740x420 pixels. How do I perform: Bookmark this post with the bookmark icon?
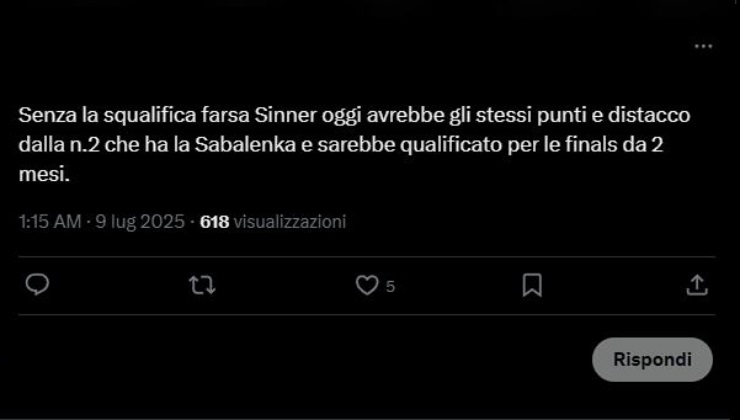pyautogui.click(x=532, y=286)
